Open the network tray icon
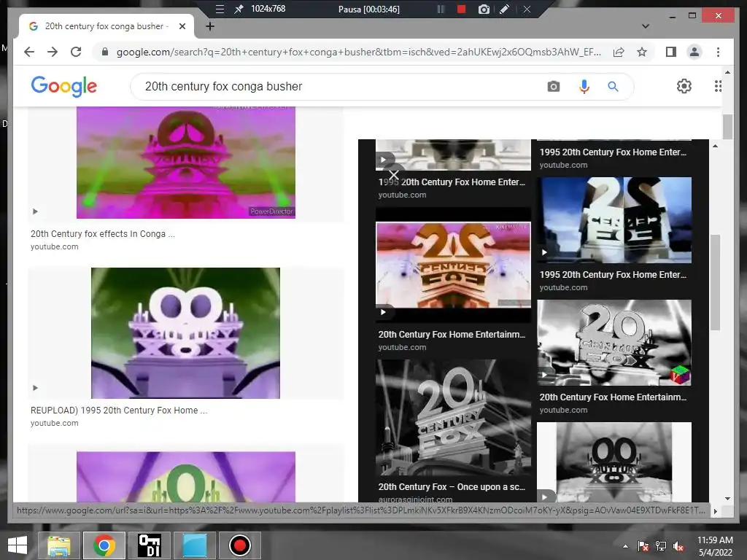 click(x=661, y=546)
